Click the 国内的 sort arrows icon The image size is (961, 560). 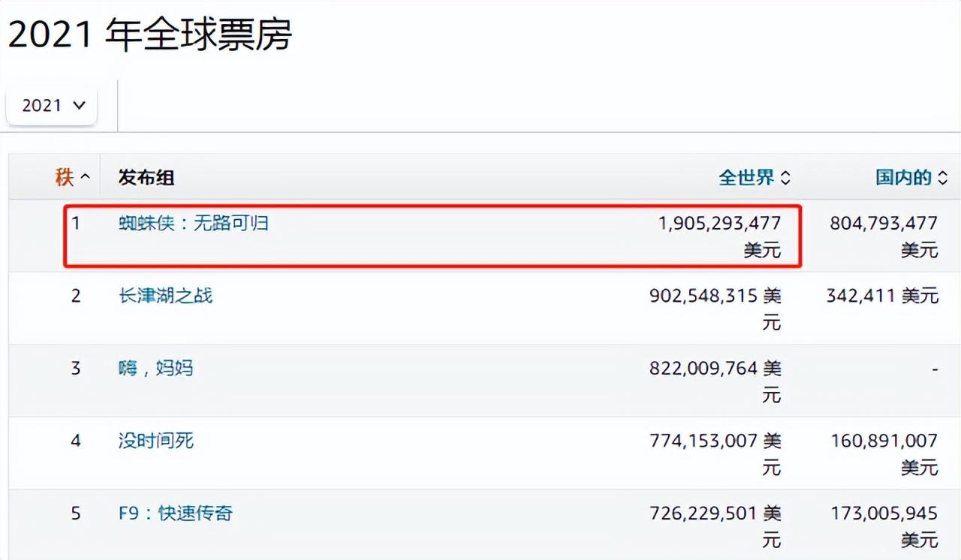point(943,178)
